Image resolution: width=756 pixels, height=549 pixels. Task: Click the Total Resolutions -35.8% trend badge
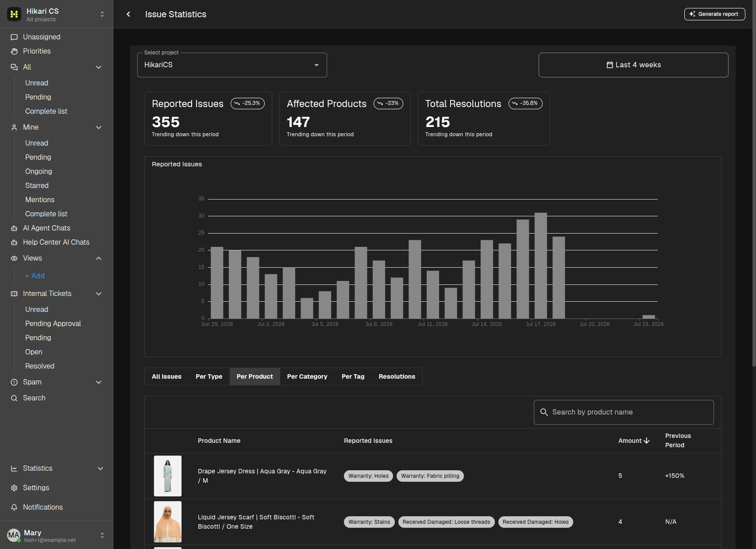525,104
